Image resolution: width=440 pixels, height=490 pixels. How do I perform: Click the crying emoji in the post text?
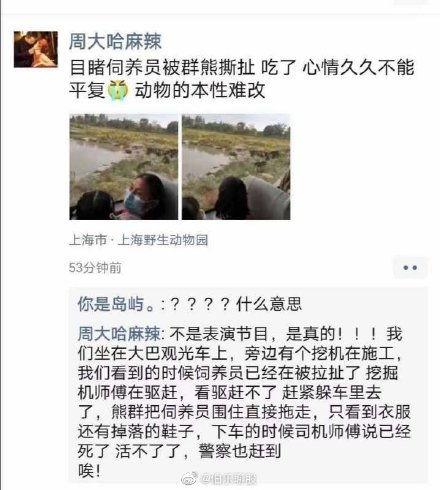click(118, 90)
